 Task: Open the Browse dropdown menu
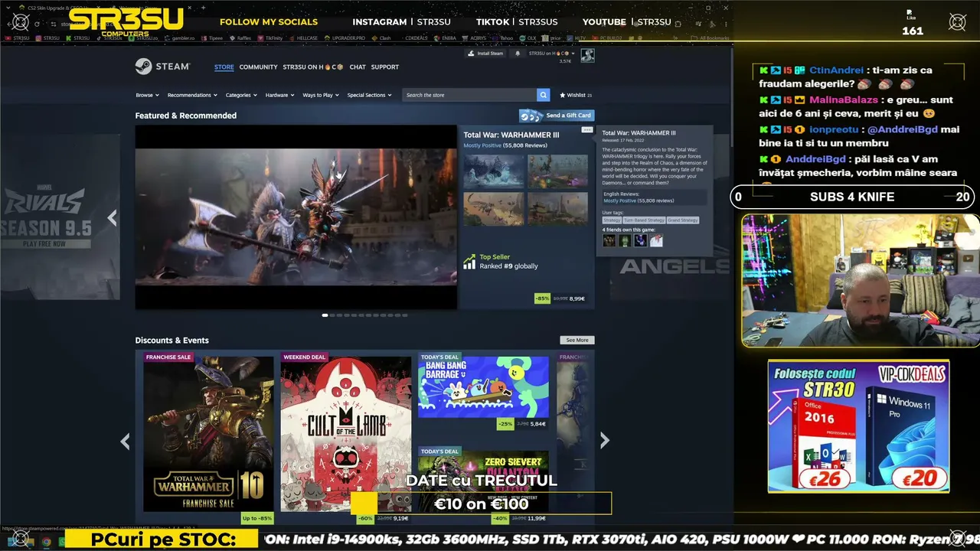147,95
